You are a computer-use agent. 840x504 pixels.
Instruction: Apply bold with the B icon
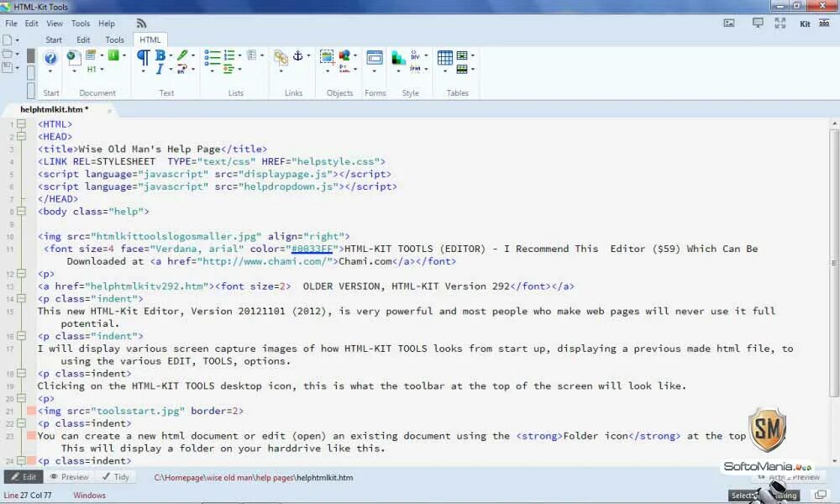tap(160, 55)
